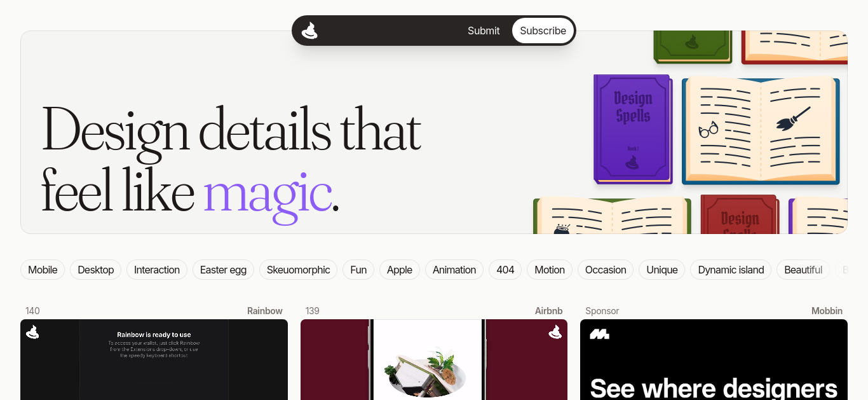
Task: Click the wizard hat logo in navbar
Action: [x=309, y=31]
